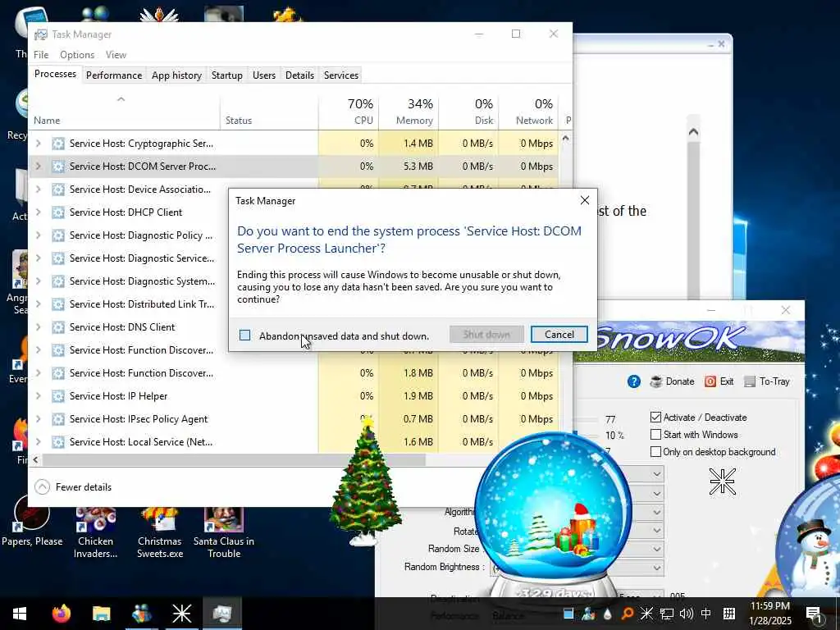Switch to the Performance tab
Screen dimensions: 840x630
[114, 75]
